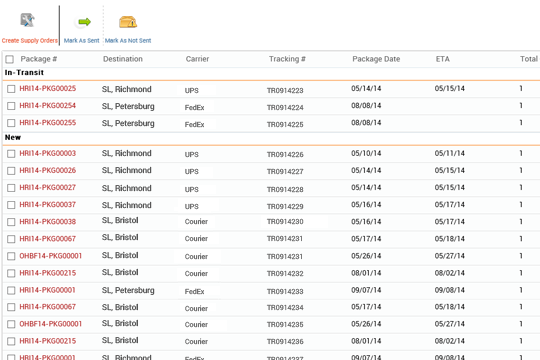
Task: Open HRI14-PKG00001 link in the TR0914233 row
Action: pos(48,290)
